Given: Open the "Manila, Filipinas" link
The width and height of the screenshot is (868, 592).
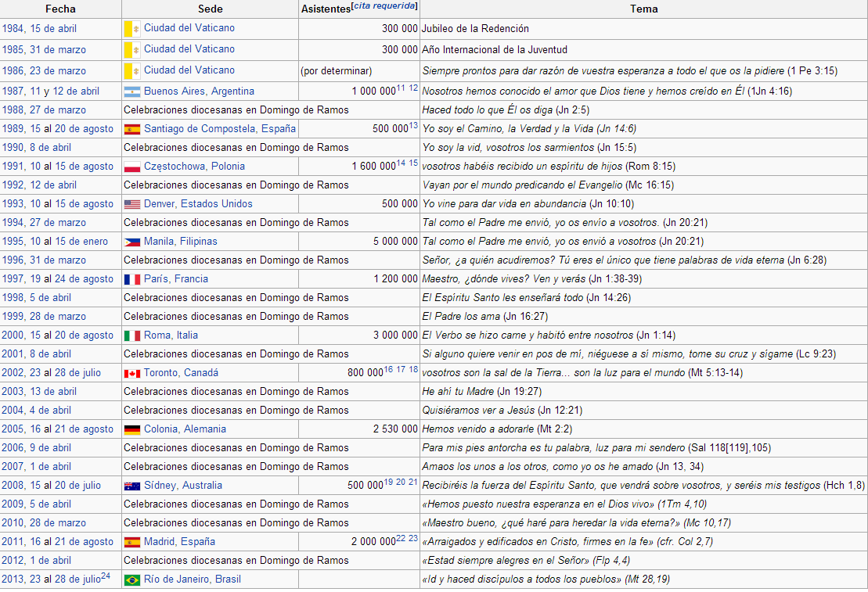Looking at the screenshot, I should point(181,241).
